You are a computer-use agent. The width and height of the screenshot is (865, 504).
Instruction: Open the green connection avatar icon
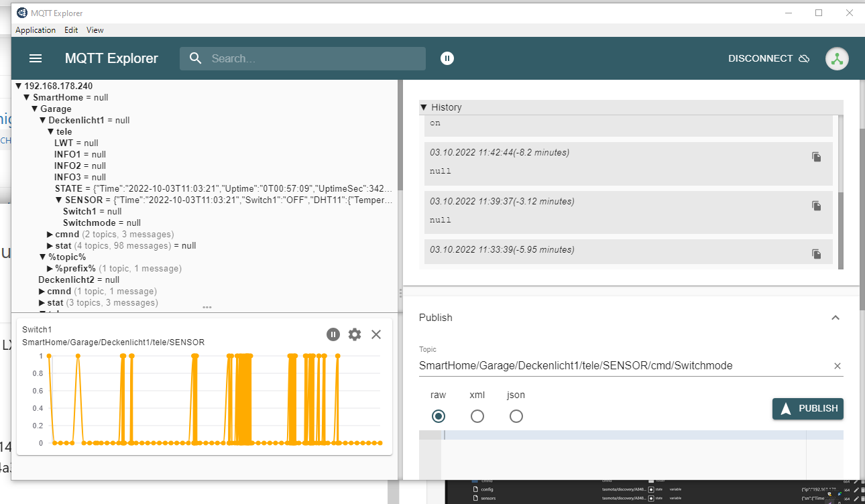click(836, 58)
